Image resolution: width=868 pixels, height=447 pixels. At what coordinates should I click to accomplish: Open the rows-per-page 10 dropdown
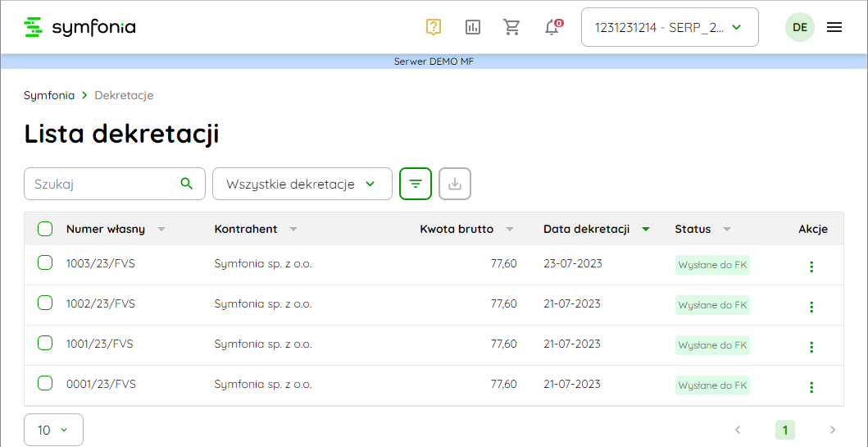[x=54, y=429]
